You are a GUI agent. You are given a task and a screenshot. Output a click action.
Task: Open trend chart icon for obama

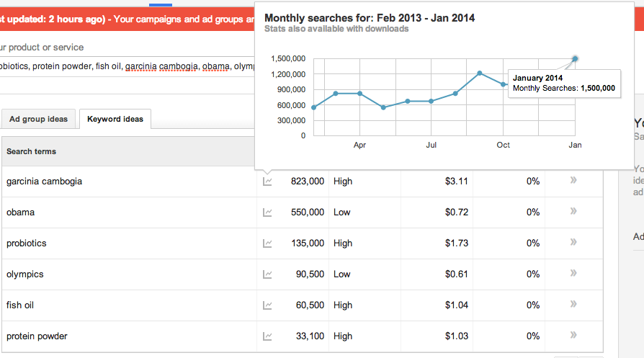pyautogui.click(x=267, y=212)
